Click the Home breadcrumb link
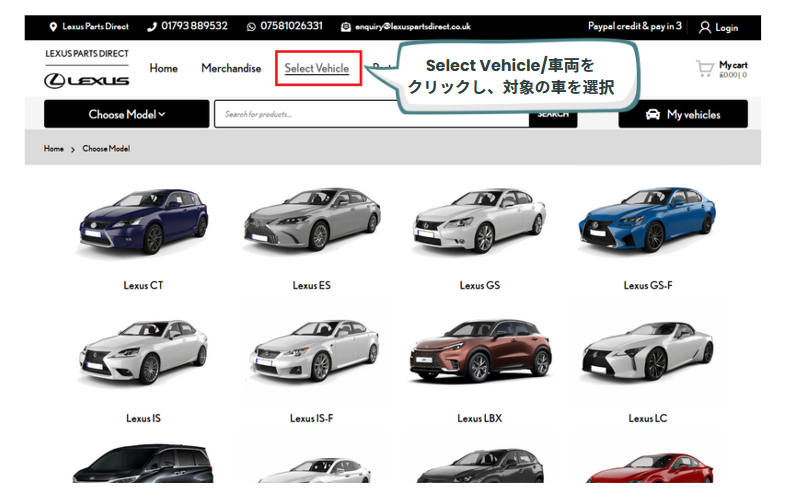The width and height of the screenshot is (790, 497). pos(53,149)
